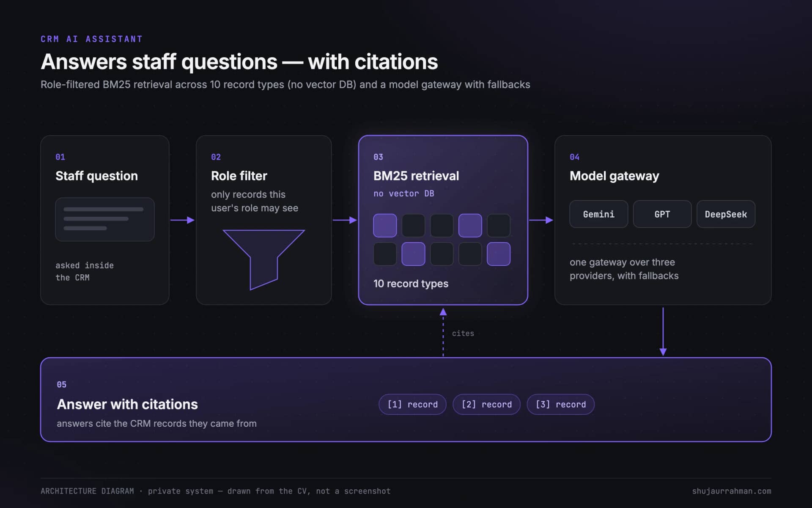Click the 'asked inside the CRM' note
Screen dimensions: 812x508
coord(85,271)
